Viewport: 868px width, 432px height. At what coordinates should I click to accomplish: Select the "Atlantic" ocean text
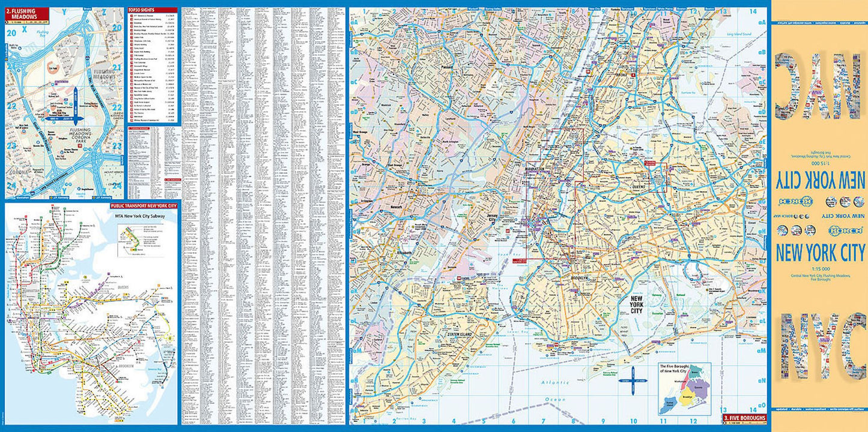(556, 382)
